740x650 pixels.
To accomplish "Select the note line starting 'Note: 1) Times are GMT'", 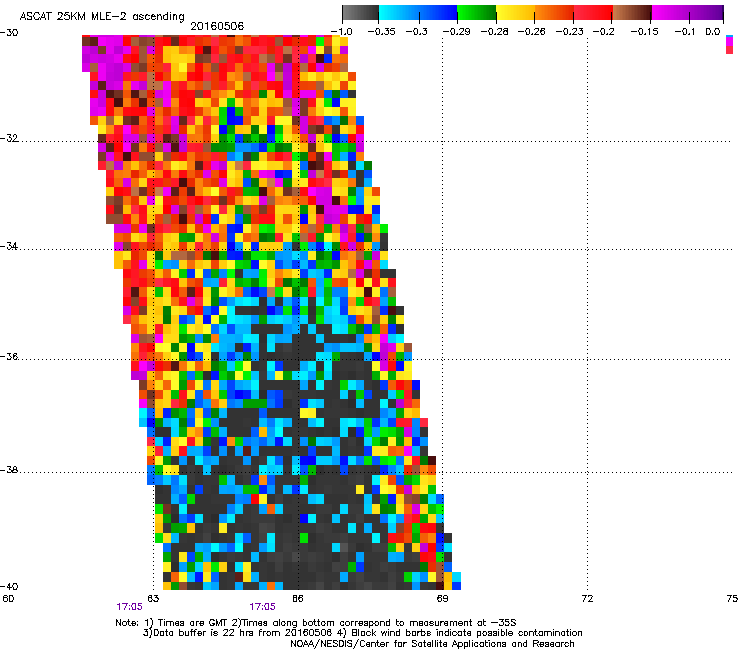I will [x=316, y=623].
